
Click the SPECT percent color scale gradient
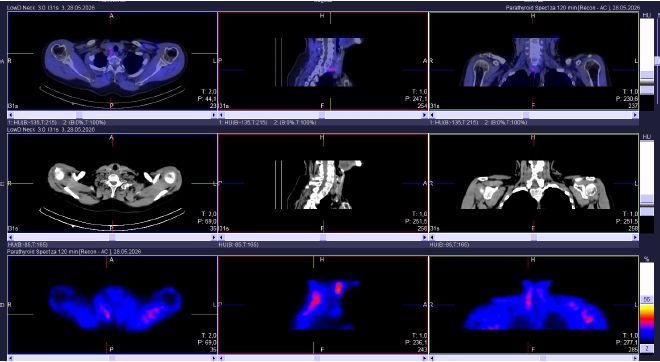647,323
